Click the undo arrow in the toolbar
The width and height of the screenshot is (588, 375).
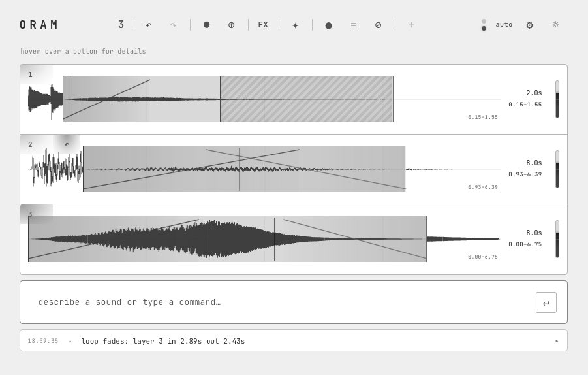point(149,25)
